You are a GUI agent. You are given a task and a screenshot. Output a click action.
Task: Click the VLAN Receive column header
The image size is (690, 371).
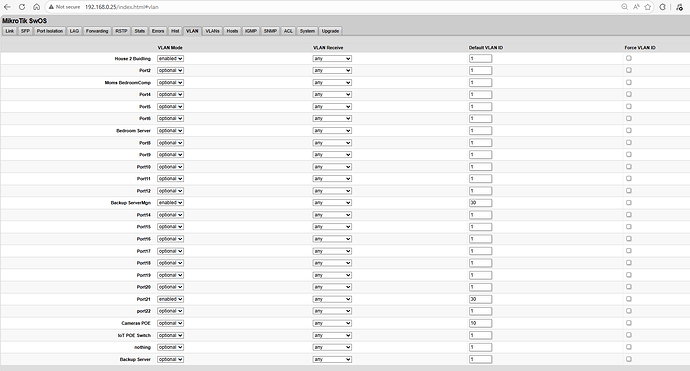click(x=328, y=48)
